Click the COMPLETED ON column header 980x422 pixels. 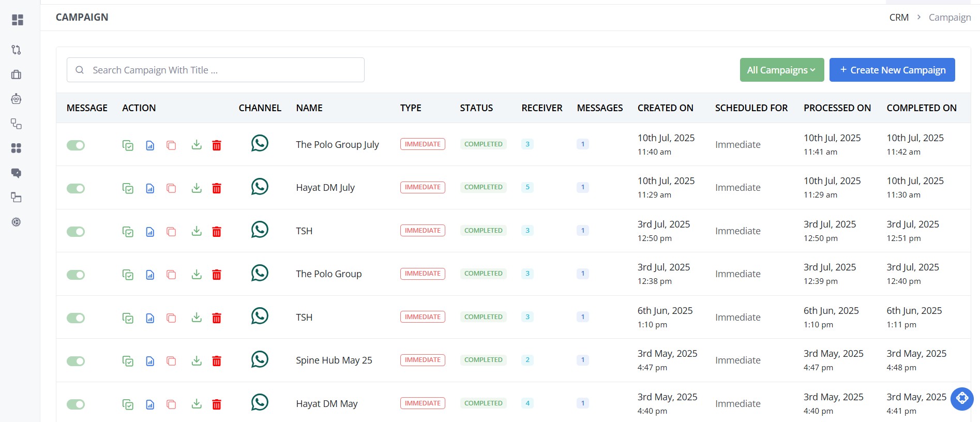(x=922, y=108)
